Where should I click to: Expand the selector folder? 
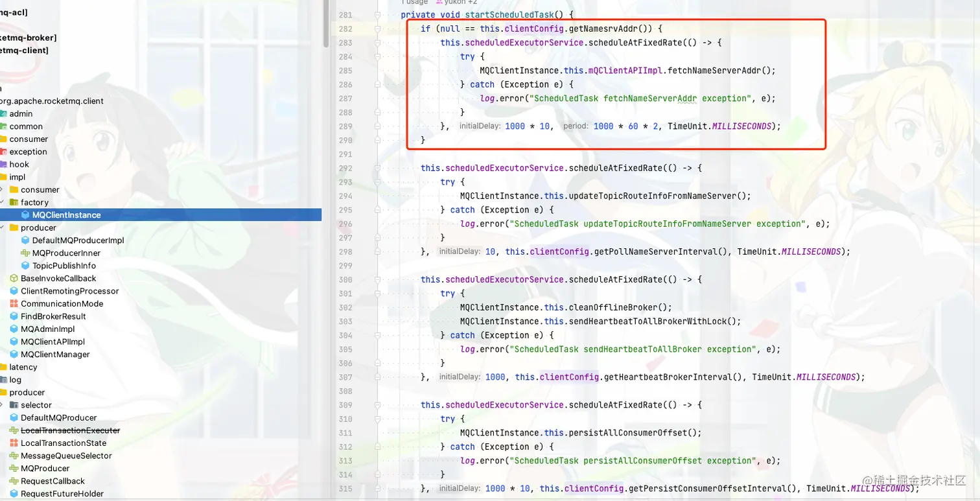2,405
